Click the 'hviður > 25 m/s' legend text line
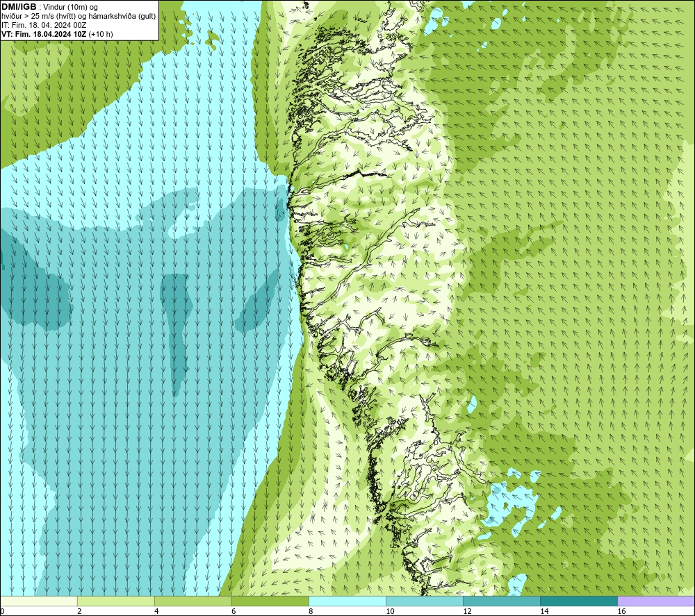 (79, 17)
